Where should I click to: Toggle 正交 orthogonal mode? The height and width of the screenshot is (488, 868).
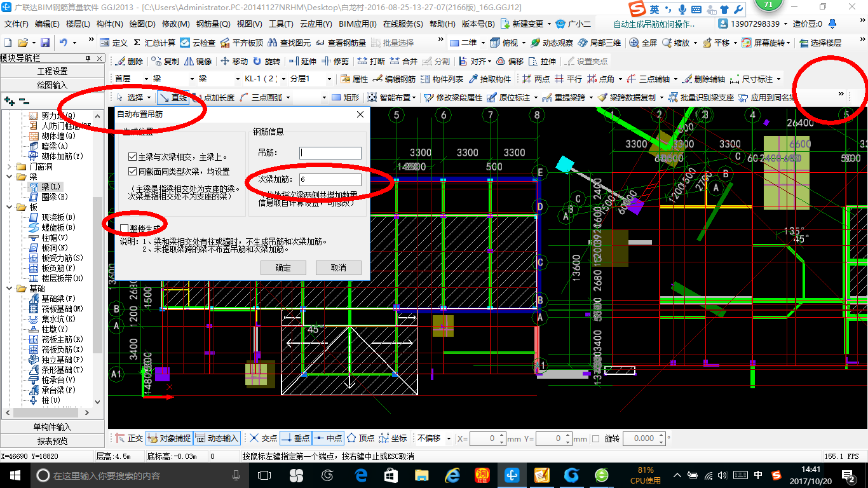[x=128, y=438]
